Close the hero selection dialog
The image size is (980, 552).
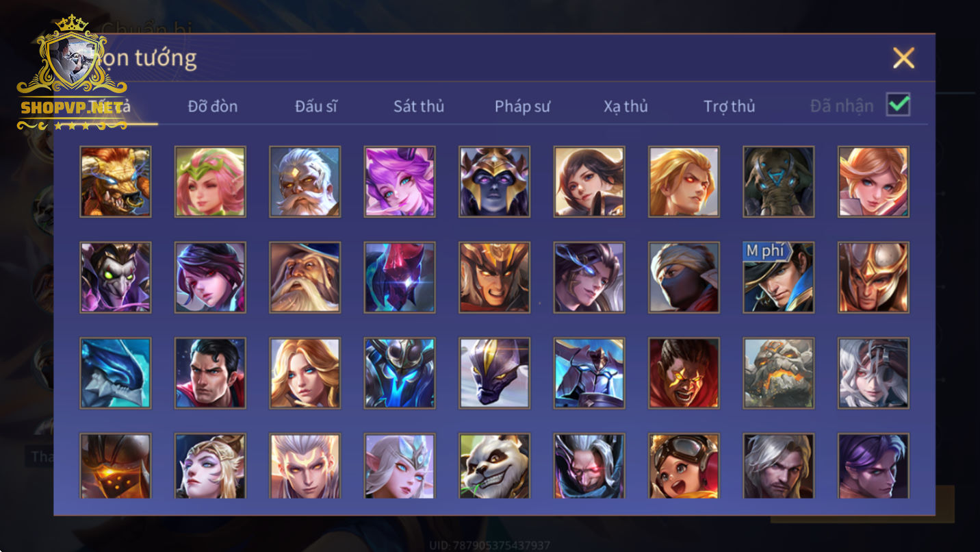903,58
